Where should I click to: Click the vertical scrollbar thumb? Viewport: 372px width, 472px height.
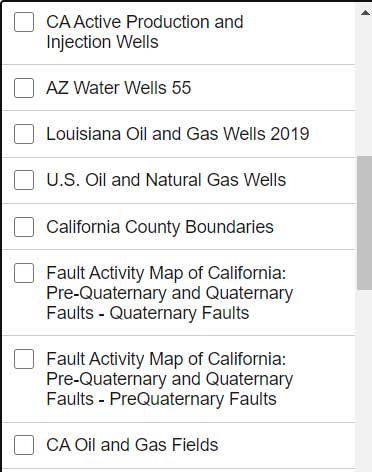pyautogui.click(x=365, y=223)
